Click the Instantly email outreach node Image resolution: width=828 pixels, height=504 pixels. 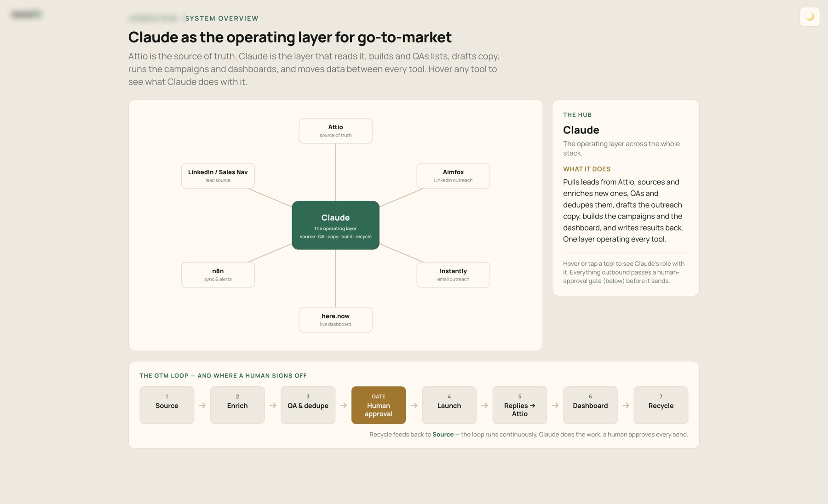click(453, 275)
